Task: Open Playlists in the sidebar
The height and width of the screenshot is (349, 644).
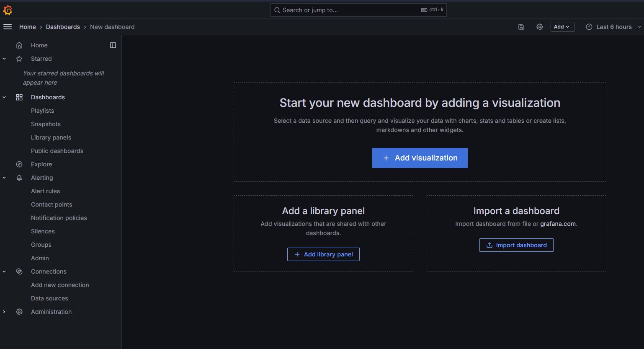Action: [42, 111]
